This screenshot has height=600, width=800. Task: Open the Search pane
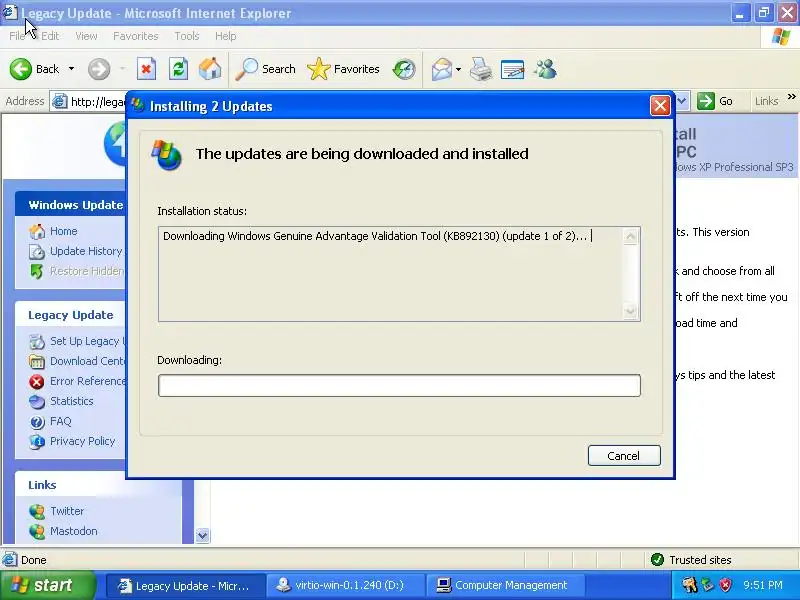[x=265, y=69]
